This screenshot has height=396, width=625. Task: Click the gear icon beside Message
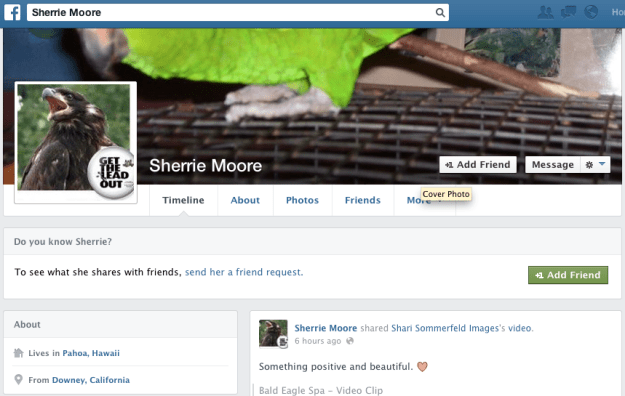[589, 165]
